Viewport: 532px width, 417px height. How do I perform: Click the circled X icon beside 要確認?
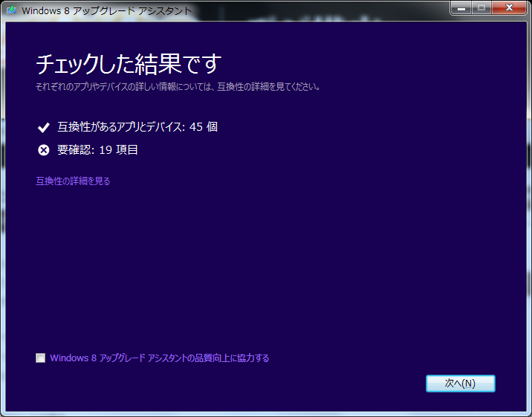[x=43, y=150]
